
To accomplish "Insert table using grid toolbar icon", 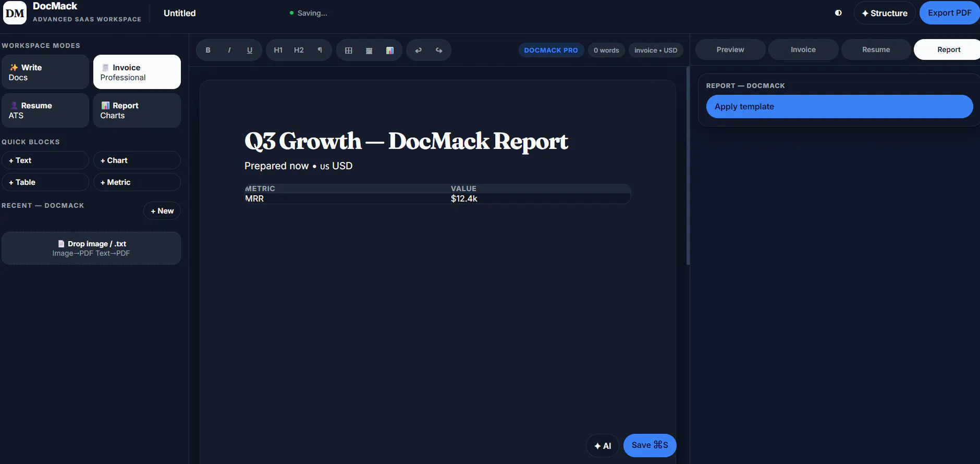I will point(349,51).
